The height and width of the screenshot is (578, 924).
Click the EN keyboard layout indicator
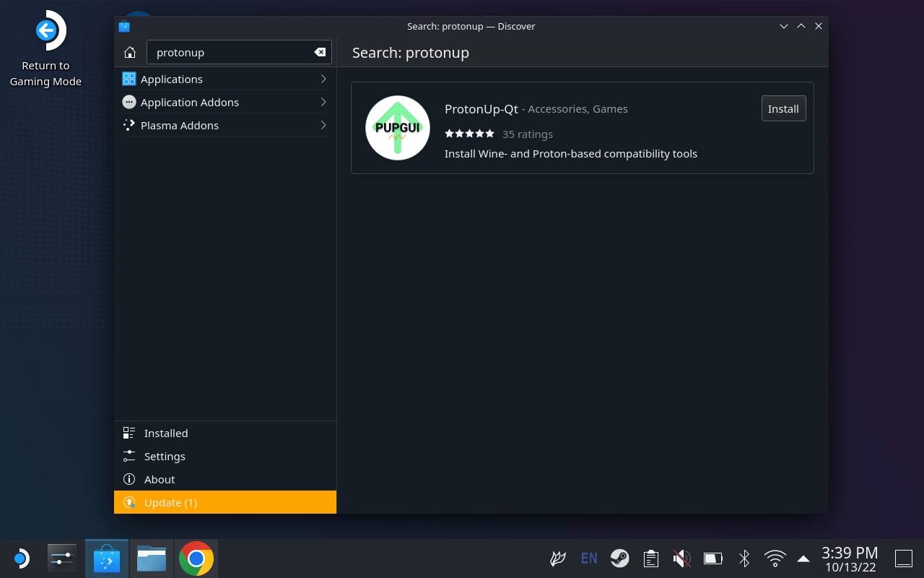tap(589, 558)
